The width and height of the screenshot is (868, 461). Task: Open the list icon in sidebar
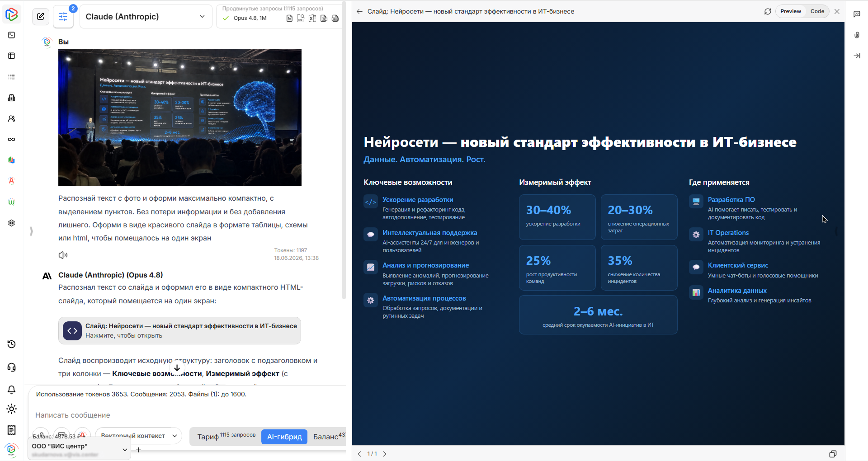(12, 77)
